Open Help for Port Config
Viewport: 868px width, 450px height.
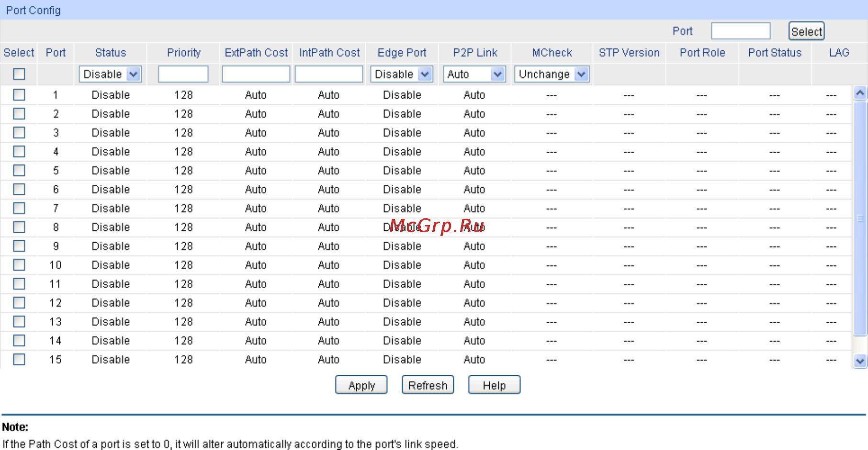pyautogui.click(x=494, y=385)
